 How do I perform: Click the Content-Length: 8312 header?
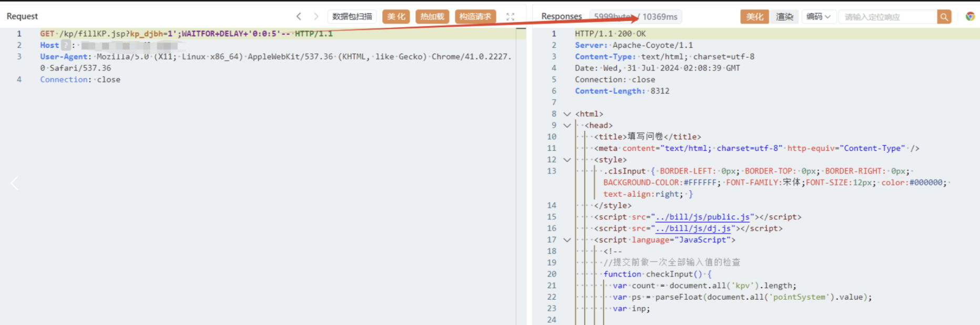(622, 91)
